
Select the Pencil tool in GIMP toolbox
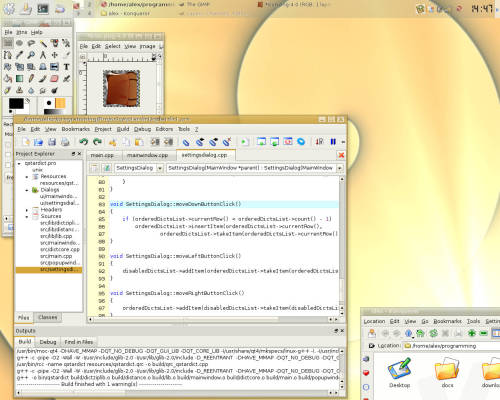(31, 79)
